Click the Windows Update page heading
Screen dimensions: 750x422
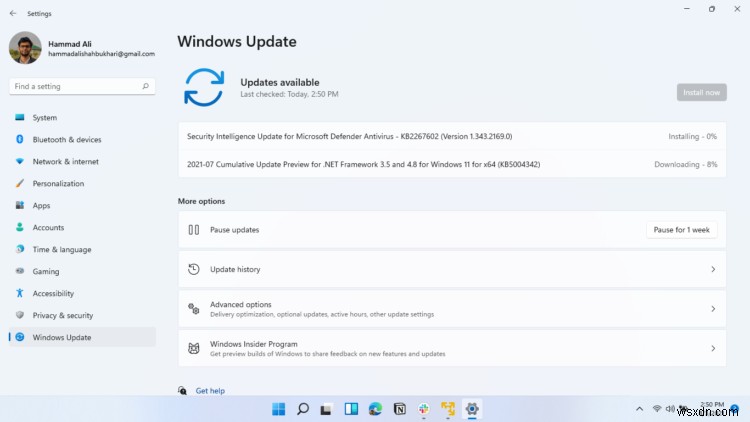coord(237,42)
